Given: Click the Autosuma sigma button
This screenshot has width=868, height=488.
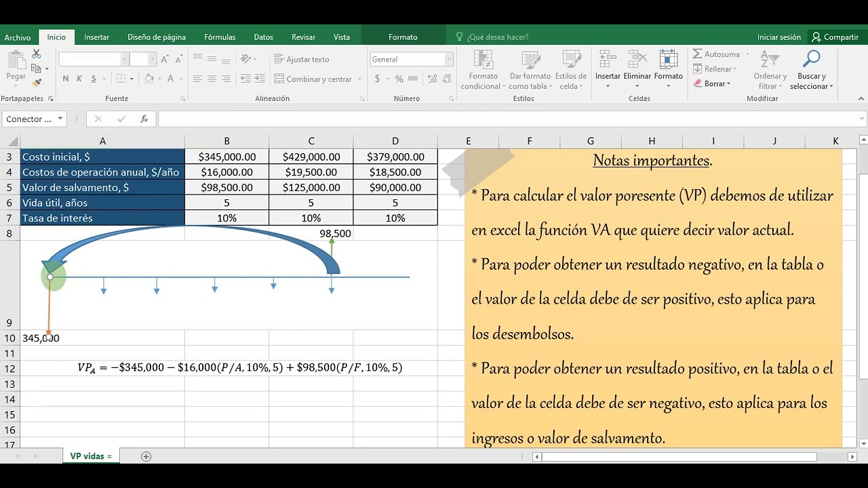Looking at the screenshot, I should 716,54.
